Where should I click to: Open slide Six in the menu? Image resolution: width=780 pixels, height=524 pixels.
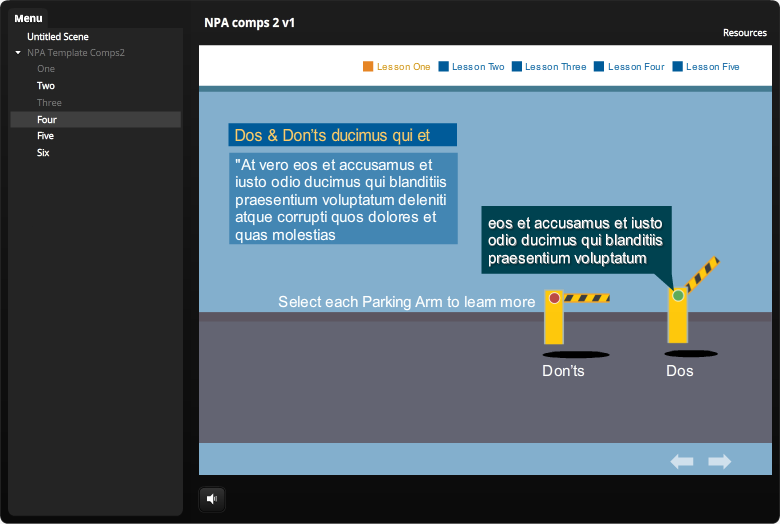(x=43, y=153)
